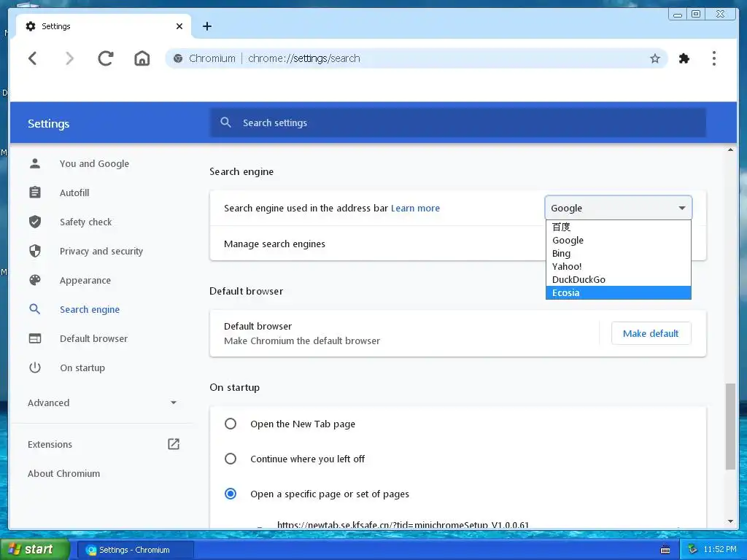Open the extensions puzzle icon
Image resolution: width=747 pixels, height=560 pixels.
click(x=684, y=58)
